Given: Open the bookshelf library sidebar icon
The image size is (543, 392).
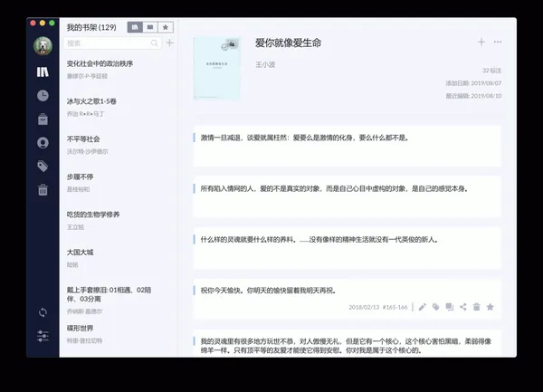Looking at the screenshot, I should (x=43, y=72).
